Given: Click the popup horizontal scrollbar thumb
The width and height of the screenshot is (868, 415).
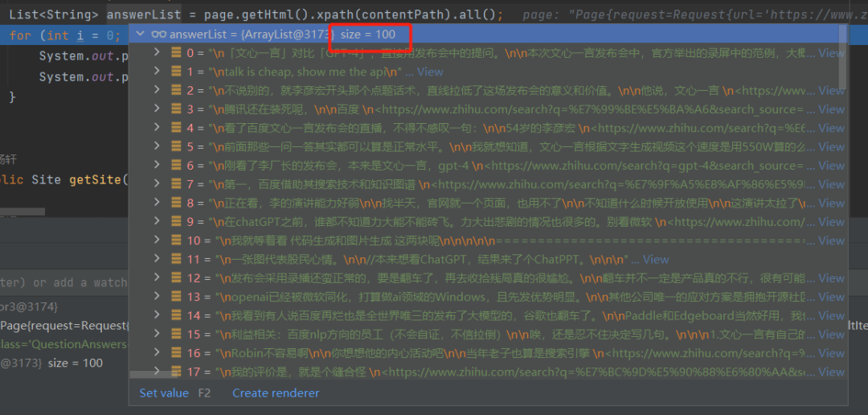Looking at the screenshot, I should point(153,375).
